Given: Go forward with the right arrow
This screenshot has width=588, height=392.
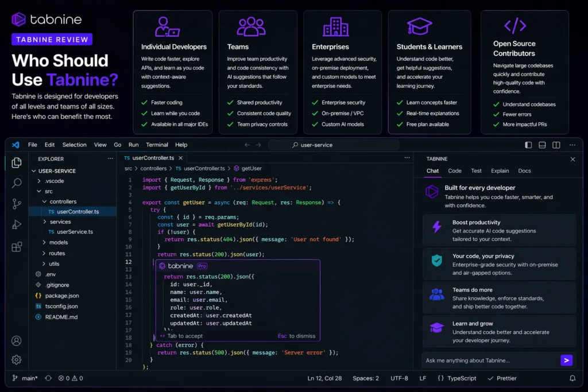Looking at the screenshot, I should tap(258, 145).
